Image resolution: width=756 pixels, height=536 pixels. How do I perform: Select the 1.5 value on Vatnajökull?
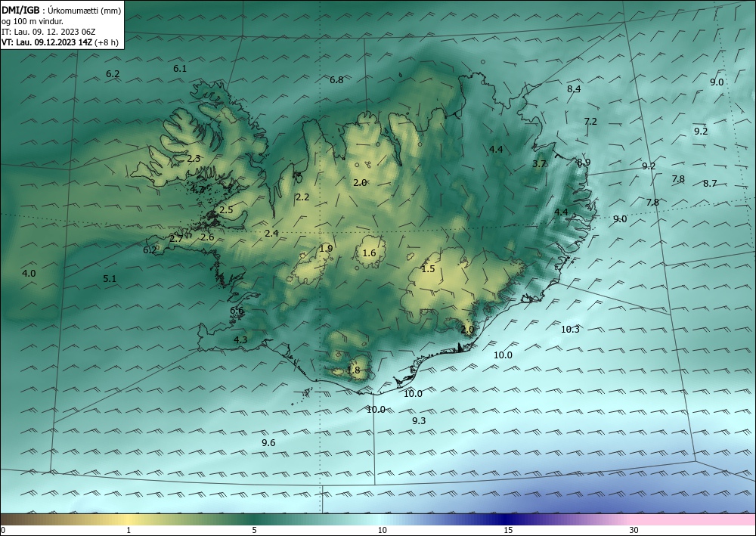(x=428, y=269)
